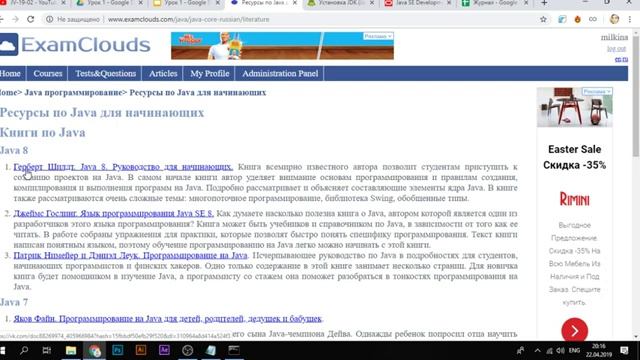Screen dimensions: 640x360
Task: Open the 'Герберт Шилдт. Java 8' book link
Action: (123, 167)
